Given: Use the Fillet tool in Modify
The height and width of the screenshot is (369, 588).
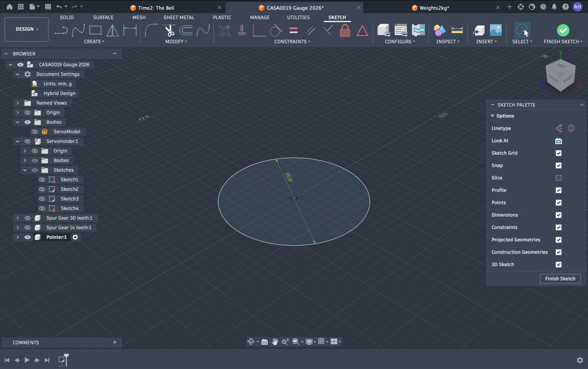Looking at the screenshot, I should click(151, 30).
